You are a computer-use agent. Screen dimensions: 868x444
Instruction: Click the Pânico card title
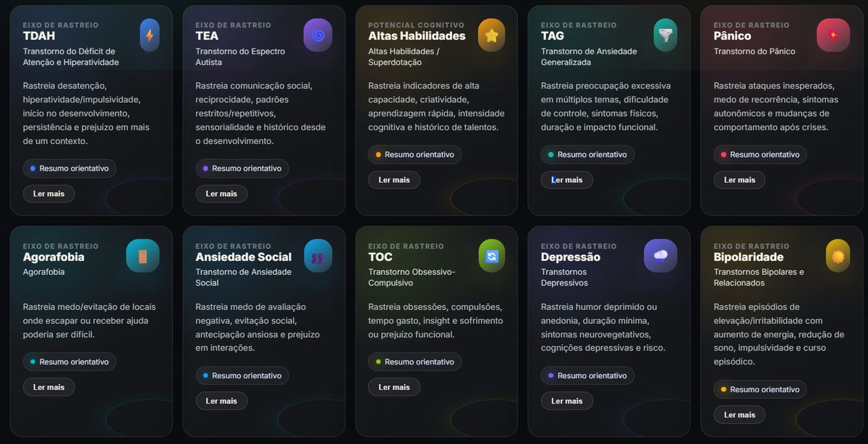(733, 36)
